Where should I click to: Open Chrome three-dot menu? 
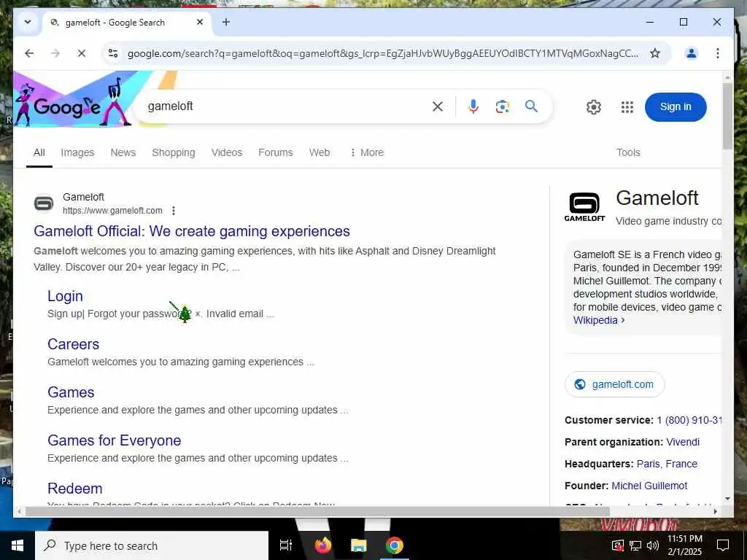(718, 52)
